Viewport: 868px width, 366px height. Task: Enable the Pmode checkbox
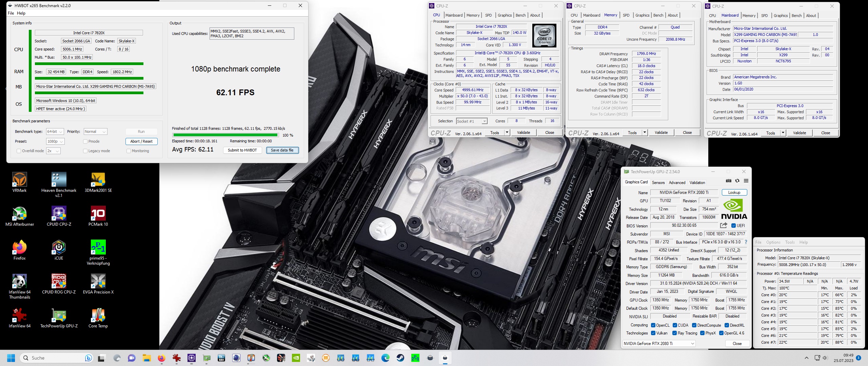[85, 141]
